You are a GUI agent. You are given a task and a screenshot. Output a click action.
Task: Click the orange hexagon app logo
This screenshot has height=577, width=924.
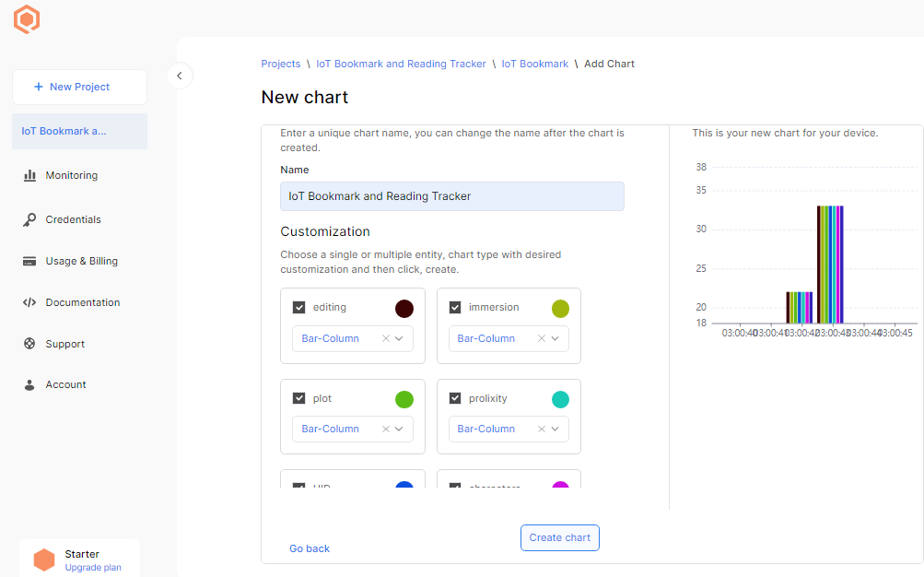26,18
